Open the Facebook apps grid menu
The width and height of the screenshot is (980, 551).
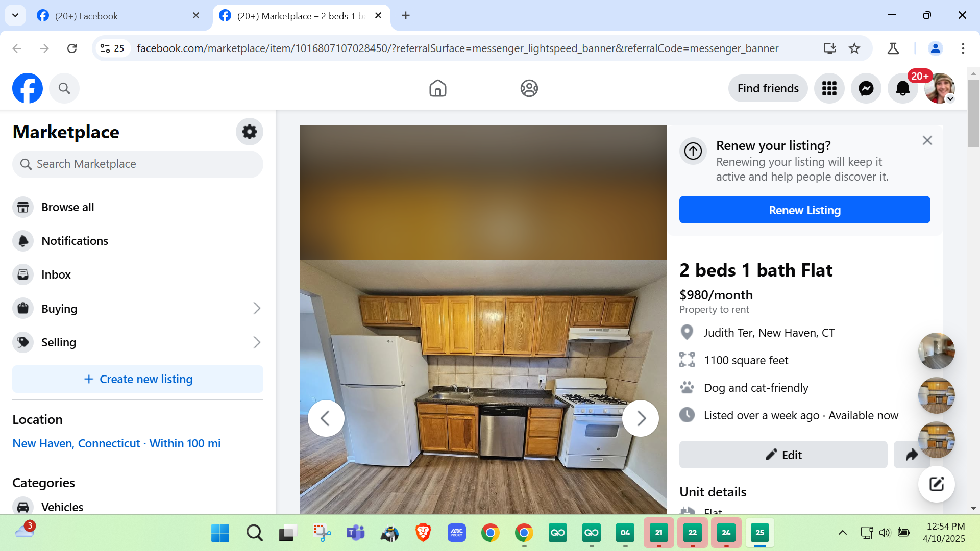point(829,89)
